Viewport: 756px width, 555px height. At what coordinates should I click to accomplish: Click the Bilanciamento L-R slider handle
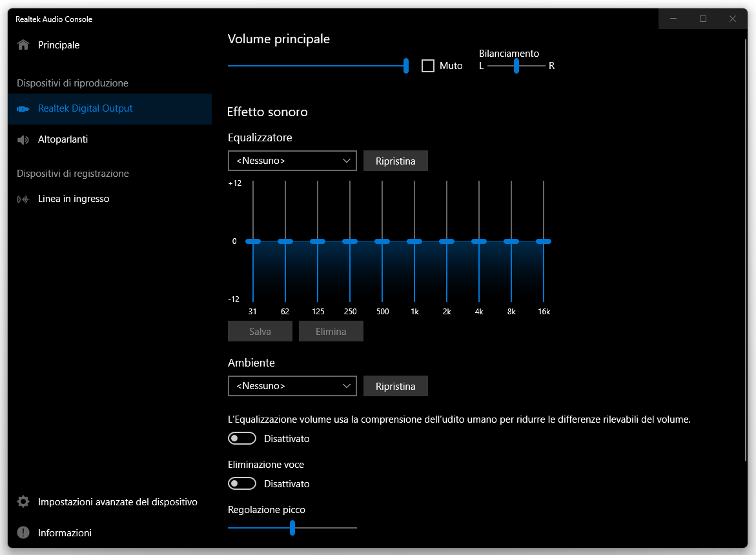[x=516, y=66]
